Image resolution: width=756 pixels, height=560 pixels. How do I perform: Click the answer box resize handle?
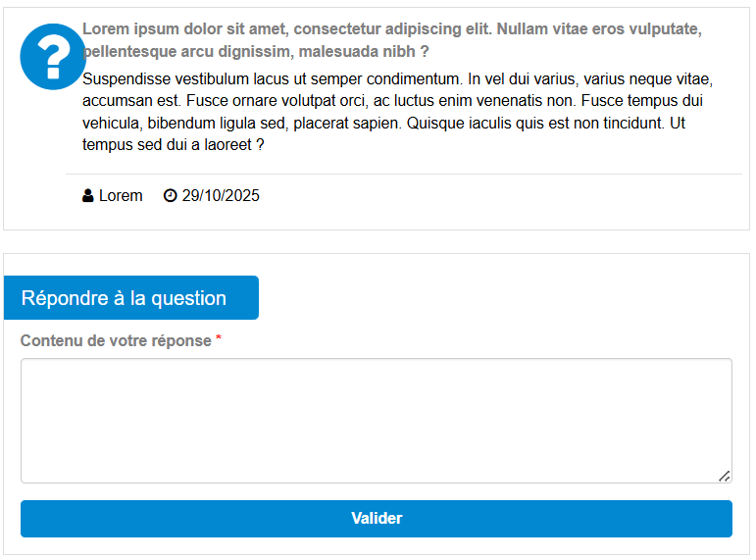point(724,476)
